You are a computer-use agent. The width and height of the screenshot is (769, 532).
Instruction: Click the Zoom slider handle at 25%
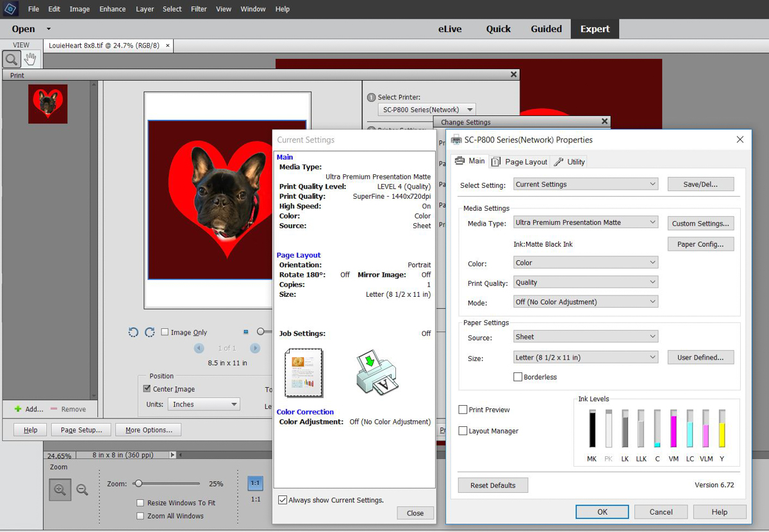point(138,484)
